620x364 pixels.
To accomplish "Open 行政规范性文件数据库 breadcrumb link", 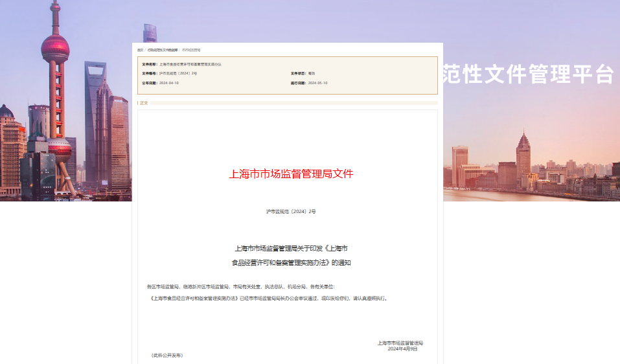I will click(x=162, y=50).
